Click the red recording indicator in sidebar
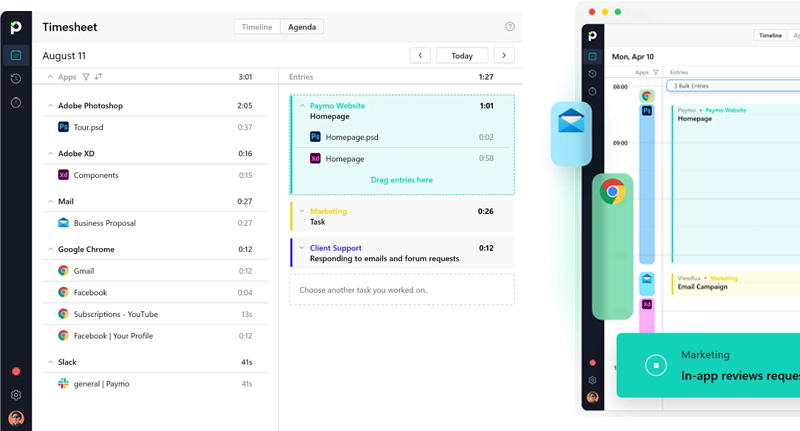Screen dimensions: 800x431 click(x=16, y=371)
